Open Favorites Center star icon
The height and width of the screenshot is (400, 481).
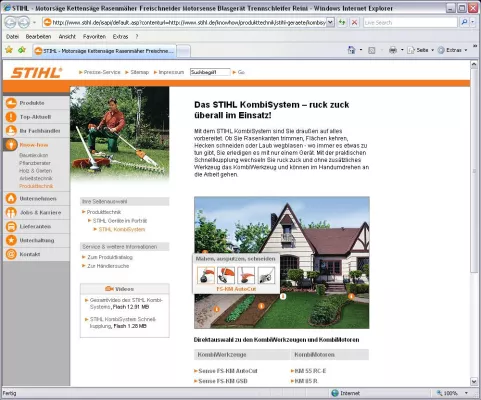9,50
